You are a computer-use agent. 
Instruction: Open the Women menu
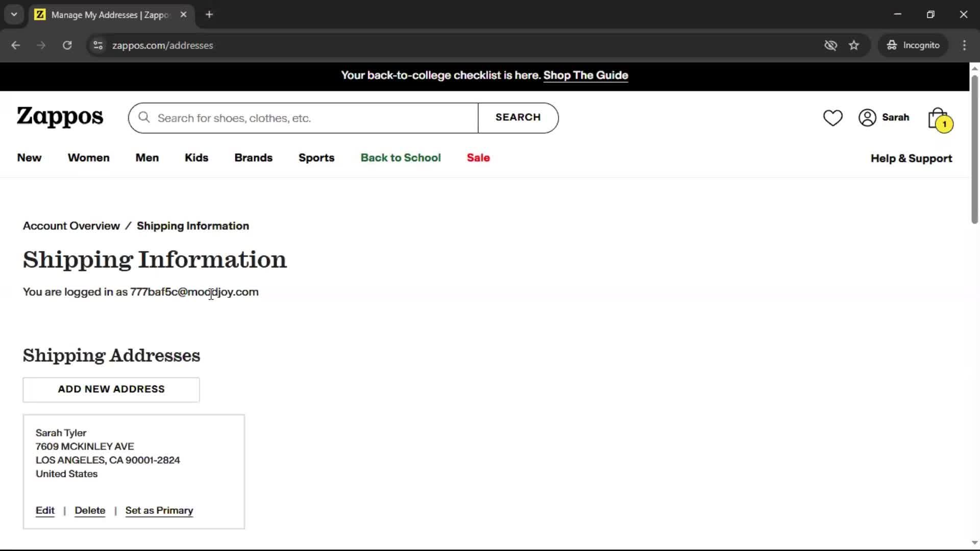coord(88,158)
